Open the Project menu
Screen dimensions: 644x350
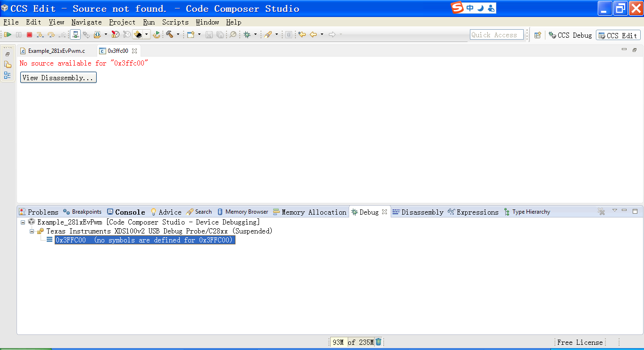tap(122, 22)
